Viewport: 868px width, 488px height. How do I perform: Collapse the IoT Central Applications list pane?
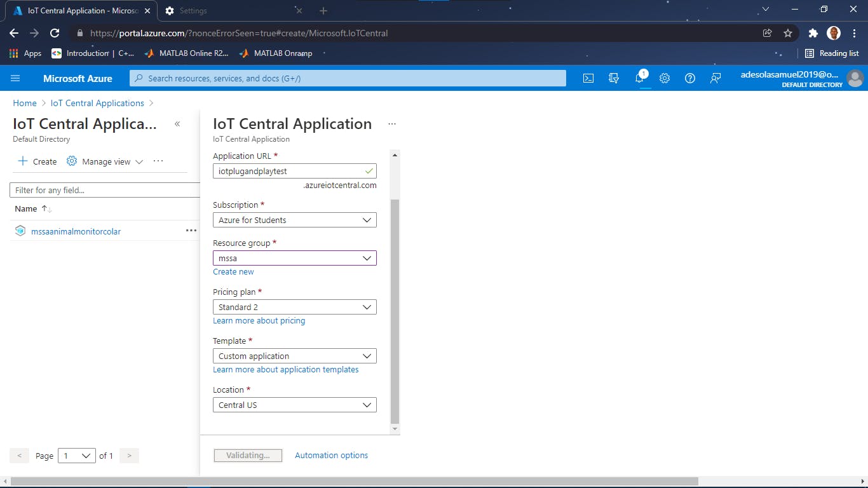tap(177, 124)
